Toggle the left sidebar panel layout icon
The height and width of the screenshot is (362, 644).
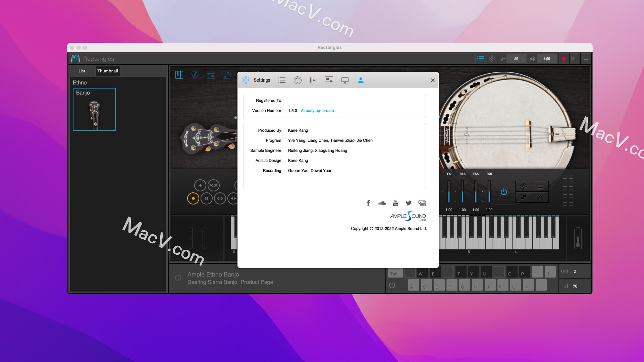click(575, 59)
